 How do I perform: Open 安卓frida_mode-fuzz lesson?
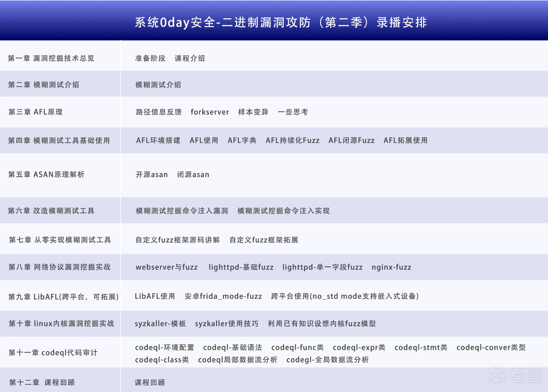tap(223, 296)
